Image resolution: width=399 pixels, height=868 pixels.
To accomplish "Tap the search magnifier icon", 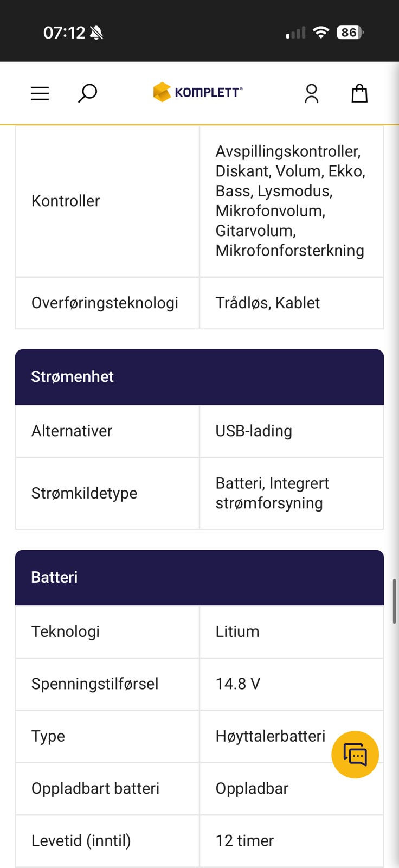I will pos(87,93).
